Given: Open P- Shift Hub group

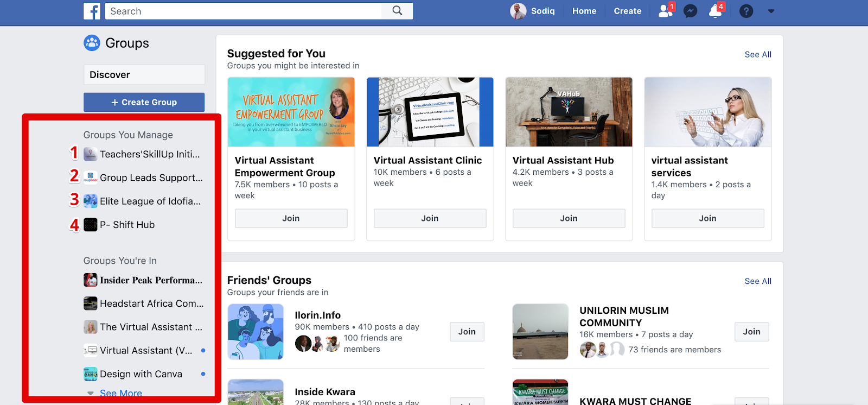Looking at the screenshot, I should pyautogui.click(x=127, y=225).
